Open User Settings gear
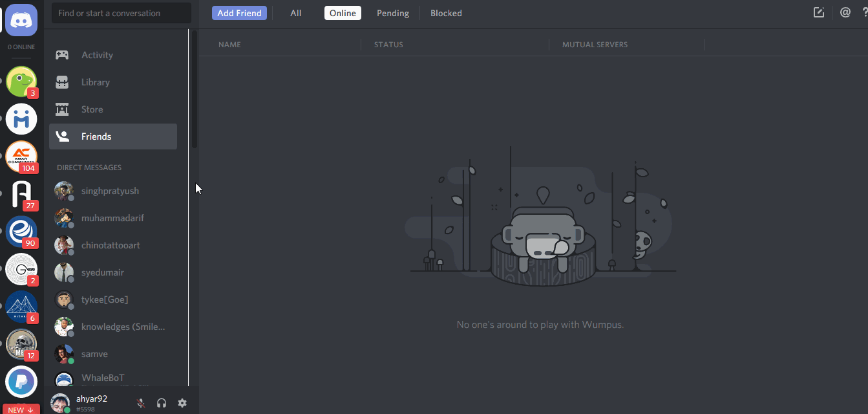 point(182,403)
